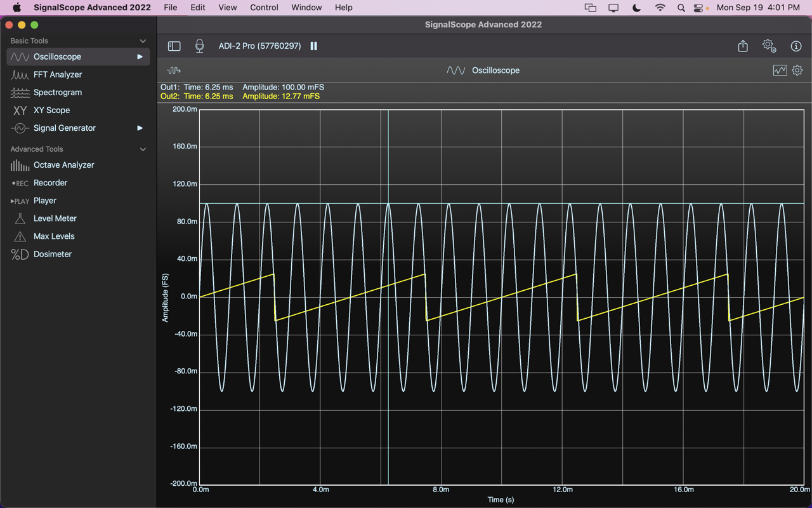
Task: Open Spotlight search
Action: 681,8
